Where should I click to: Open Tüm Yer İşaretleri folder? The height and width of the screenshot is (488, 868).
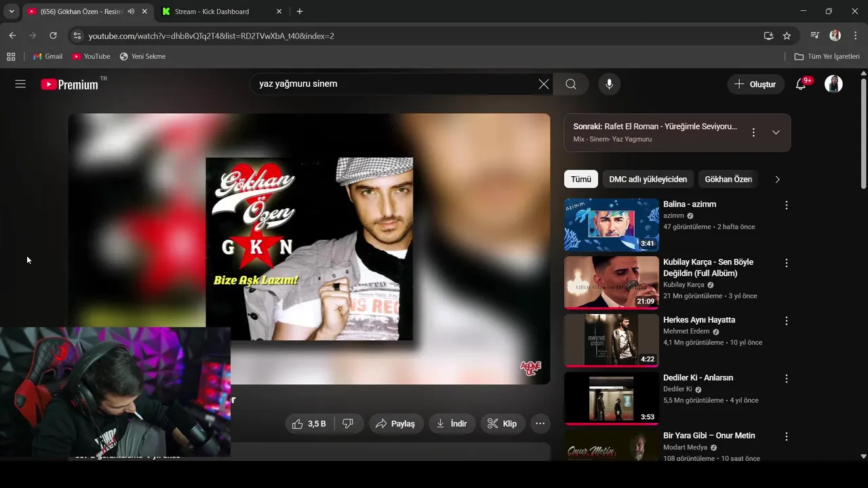point(827,56)
